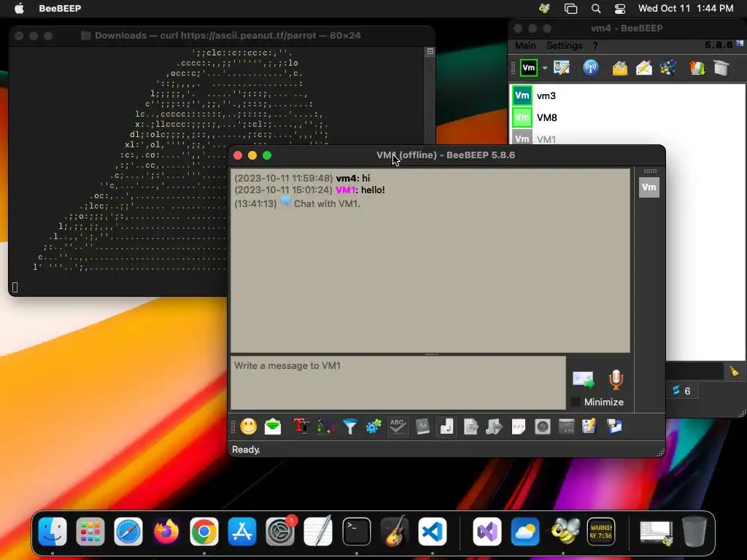
Task: Open the Settings menu in vm4 window
Action: click(x=564, y=45)
